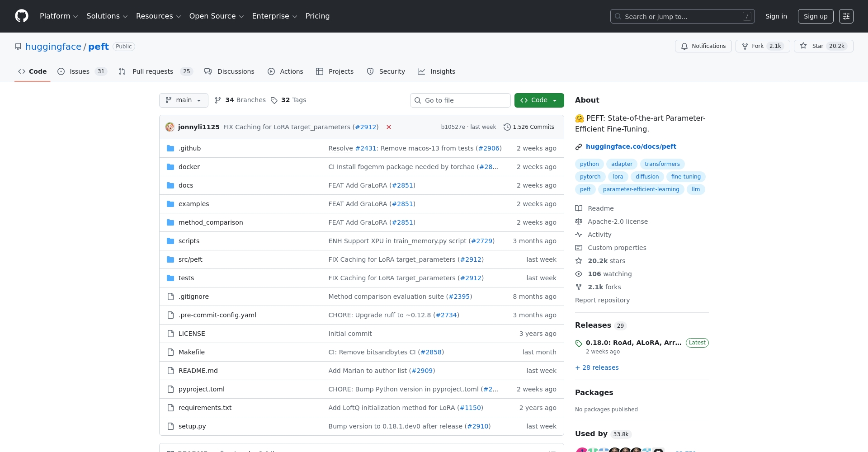Image resolution: width=868 pixels, height=452 pixels.
Task: Star the peft repository
Action: pyautogui.click(x=823, y=46)
